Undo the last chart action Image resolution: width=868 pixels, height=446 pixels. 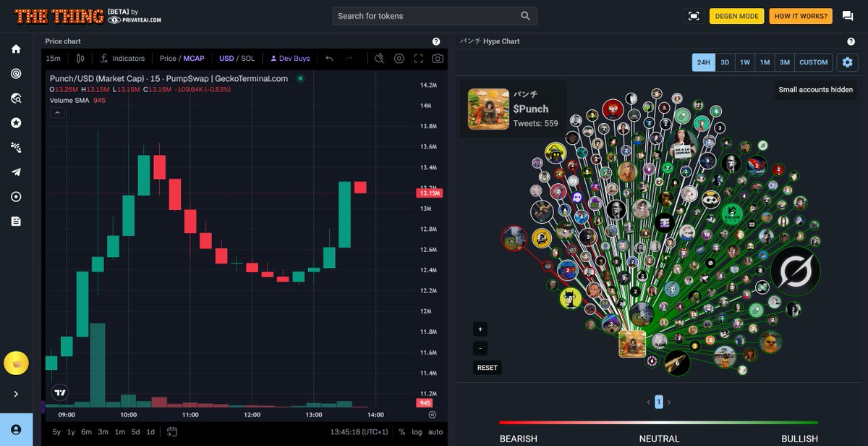tap(329, 59)
